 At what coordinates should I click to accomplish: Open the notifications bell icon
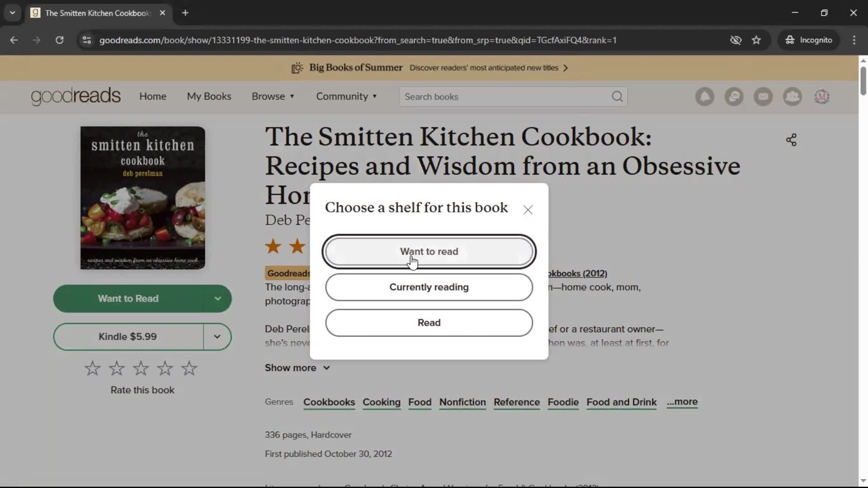704,97
